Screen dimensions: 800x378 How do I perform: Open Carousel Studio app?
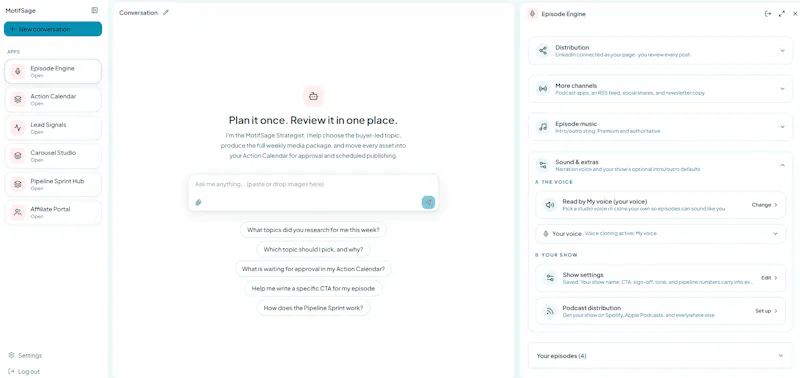(53, 156)
